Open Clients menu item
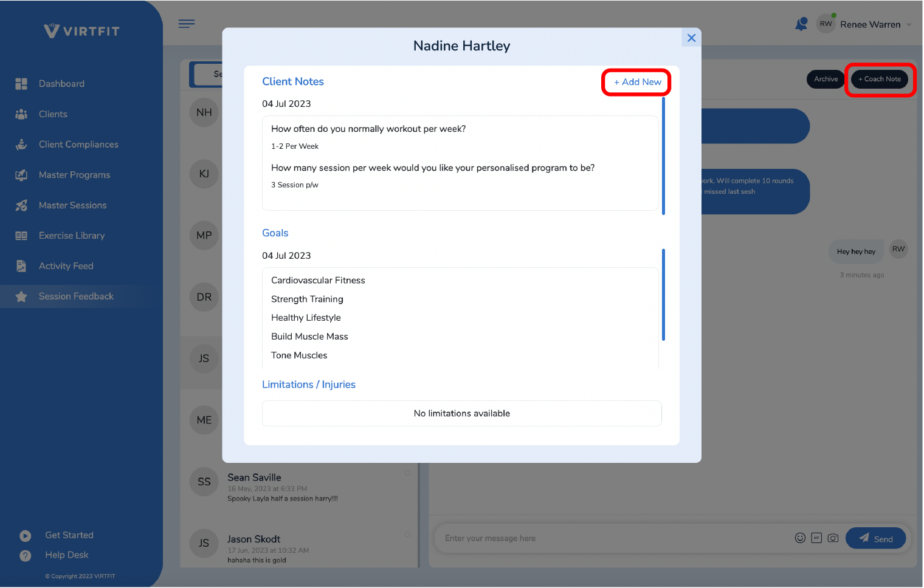Screen dimensions: 924x588 pyautogui.click(x=53, y=114)
